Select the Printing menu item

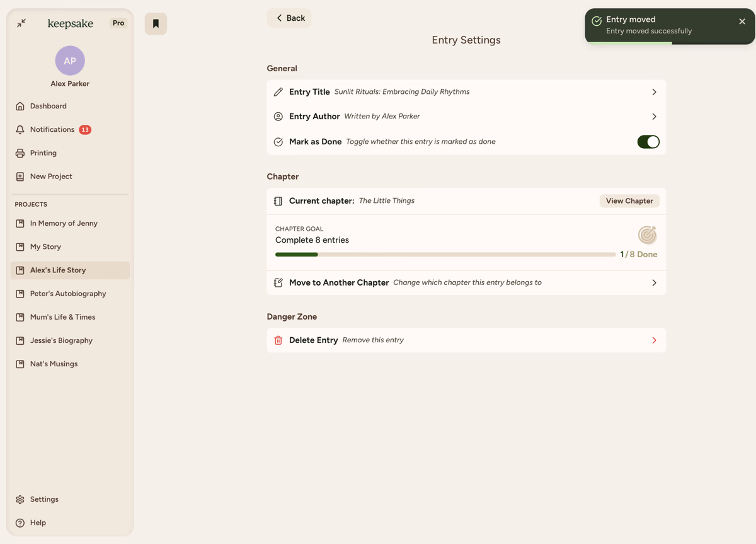click(x=43, y=153)
